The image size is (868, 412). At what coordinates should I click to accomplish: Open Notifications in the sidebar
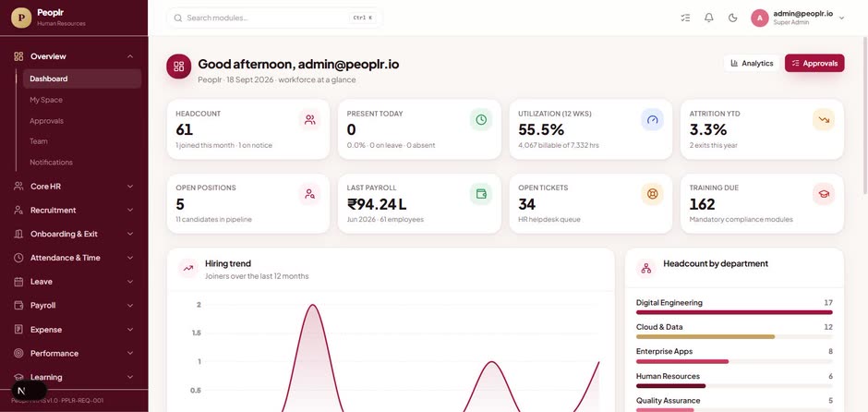[x=51, y=163]
